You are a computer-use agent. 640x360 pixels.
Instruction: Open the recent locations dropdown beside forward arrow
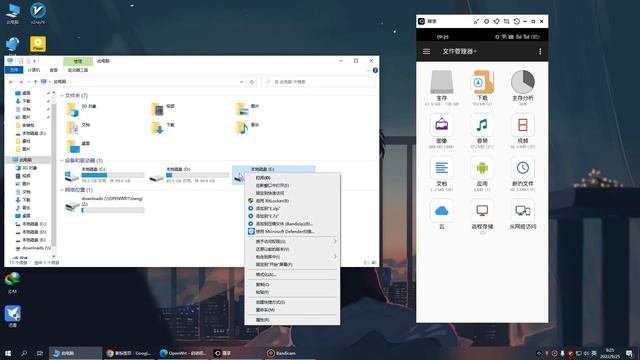[x=29, y=82]
